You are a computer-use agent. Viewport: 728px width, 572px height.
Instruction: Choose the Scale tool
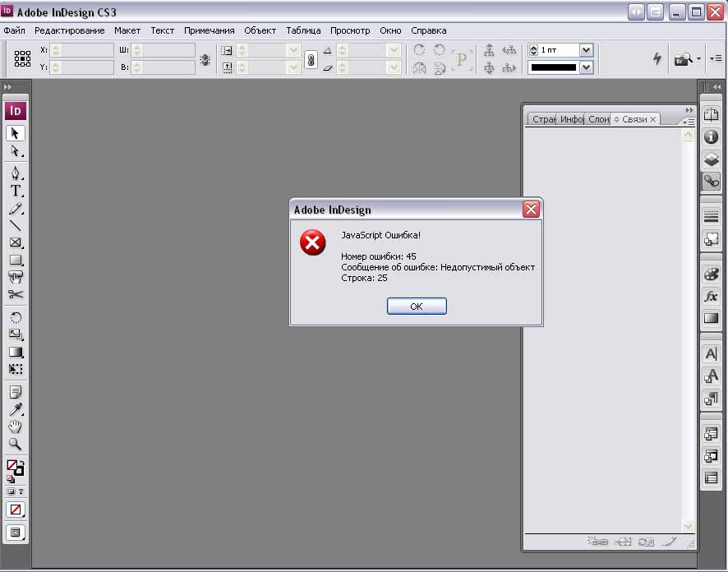16,334
